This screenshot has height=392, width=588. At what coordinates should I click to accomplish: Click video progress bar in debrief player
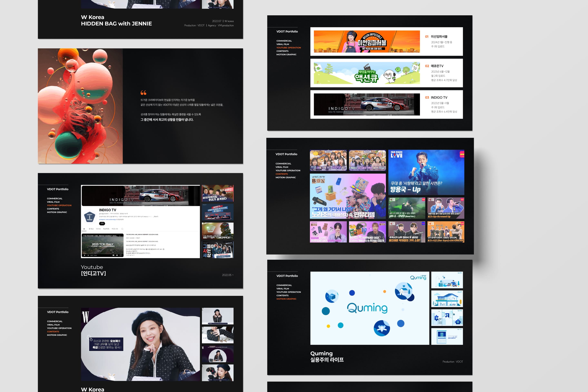pyautogui.click(x=102, y=254)
